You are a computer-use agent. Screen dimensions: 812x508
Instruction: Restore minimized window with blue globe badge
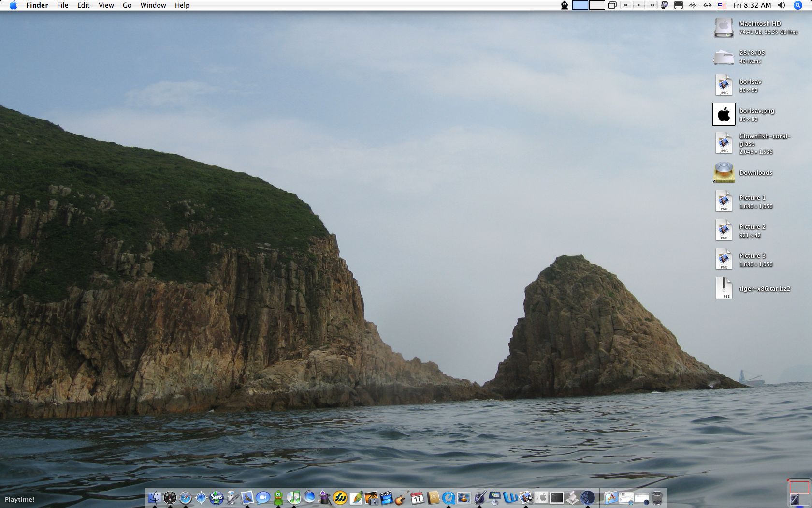pyautogui.click(x=626, y=497)
